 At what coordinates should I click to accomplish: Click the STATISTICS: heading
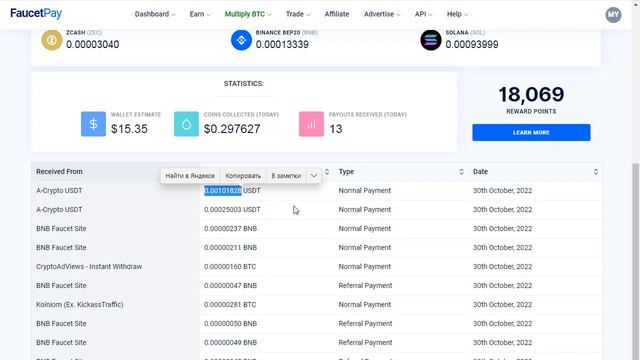point(244,84)
